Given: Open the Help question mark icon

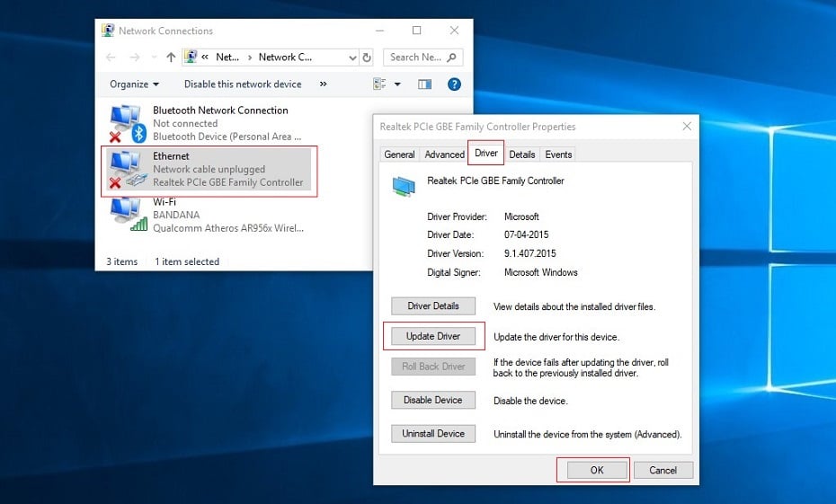Looking at the screenshot, I should [x=454, y=84].
